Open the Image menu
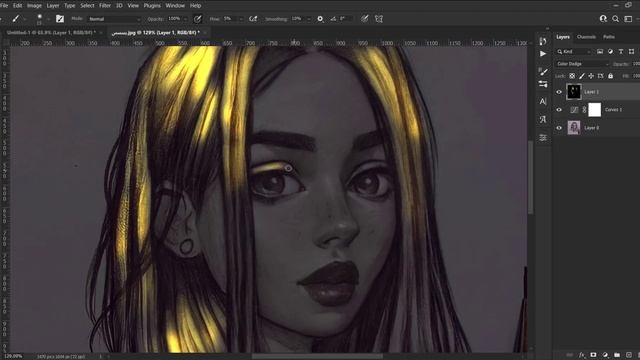Viewport: 640px width, 360px height. click(34, 6)
